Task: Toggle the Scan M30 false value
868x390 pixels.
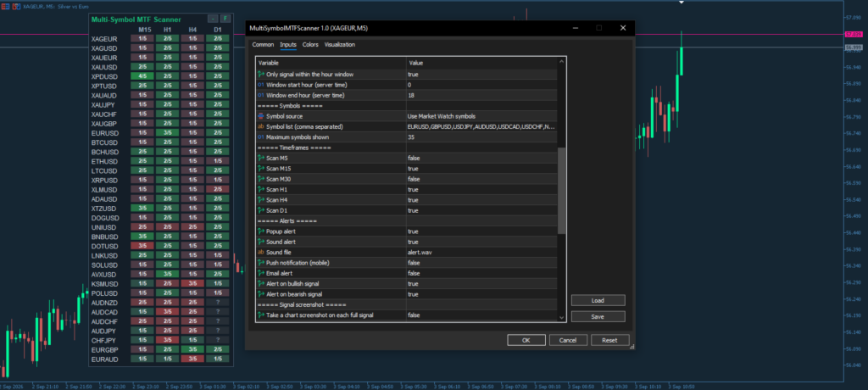Action: 481,179
